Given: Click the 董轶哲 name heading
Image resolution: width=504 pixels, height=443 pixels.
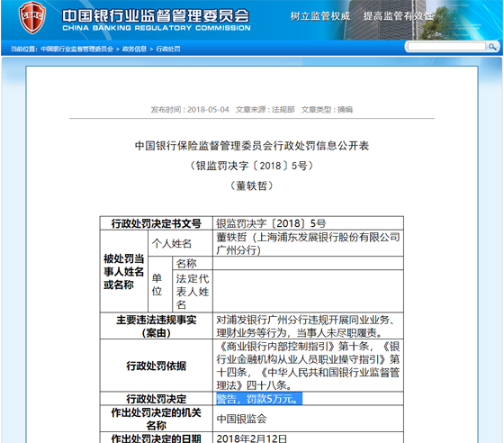Looking at the screenshot, I should [252, 185].
